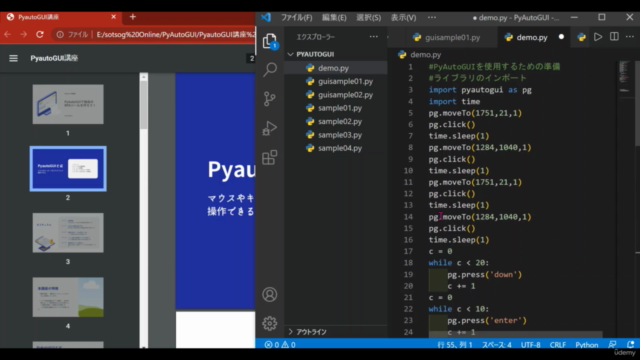
Task: Click the エクスプローラー panel title
Action: click(x=316, y=37)
